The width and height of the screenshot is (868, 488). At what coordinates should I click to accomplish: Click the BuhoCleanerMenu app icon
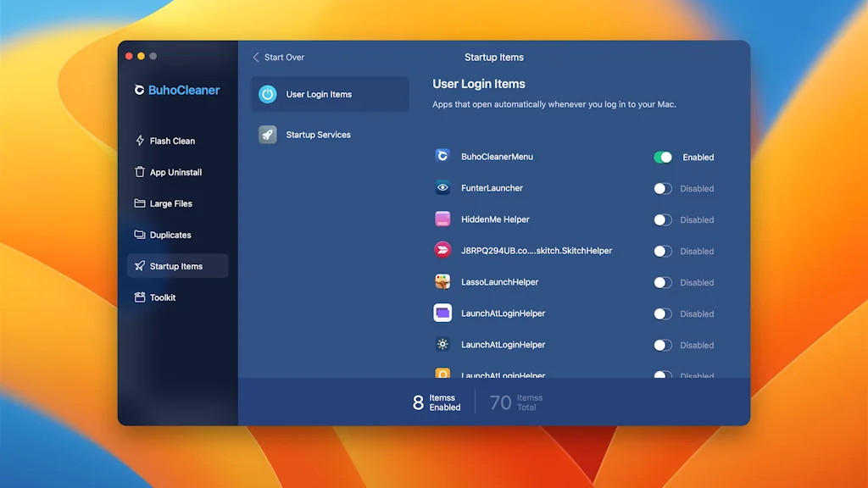tap(442, 157)
